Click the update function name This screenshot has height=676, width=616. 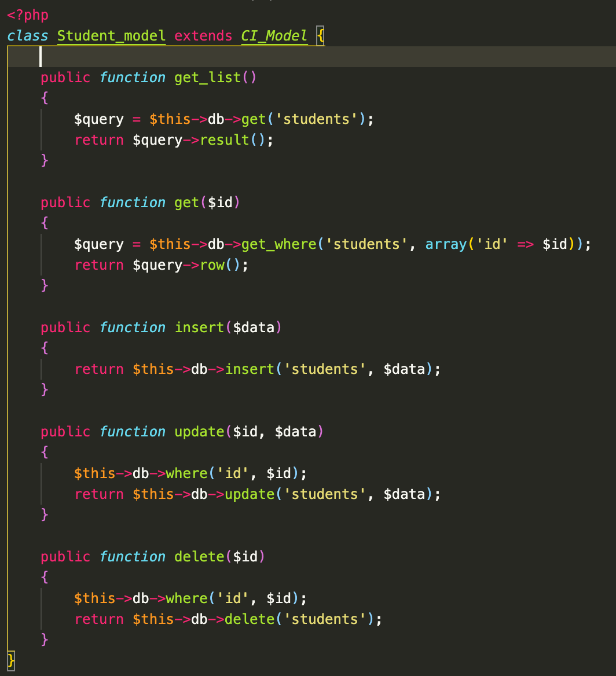pos(199,431)
